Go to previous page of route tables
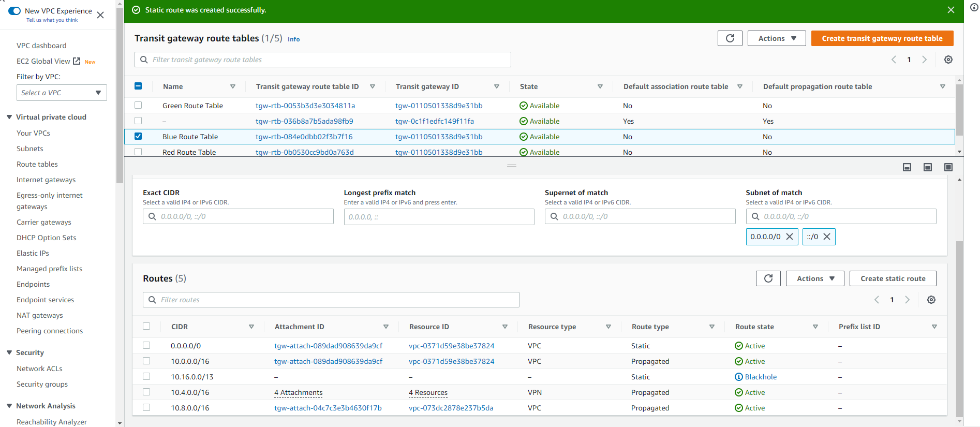This screenshot has width=980, height=427. click(x=894, y=60)
